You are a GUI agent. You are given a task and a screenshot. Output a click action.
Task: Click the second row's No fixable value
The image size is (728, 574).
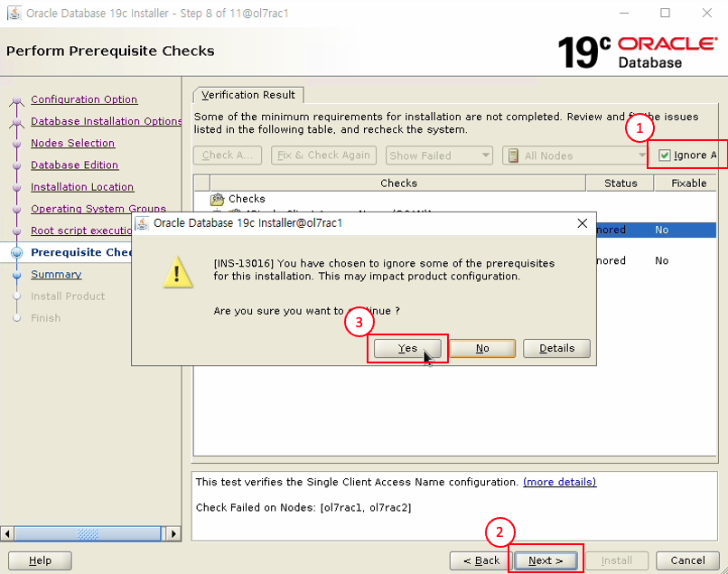[661, 260]
